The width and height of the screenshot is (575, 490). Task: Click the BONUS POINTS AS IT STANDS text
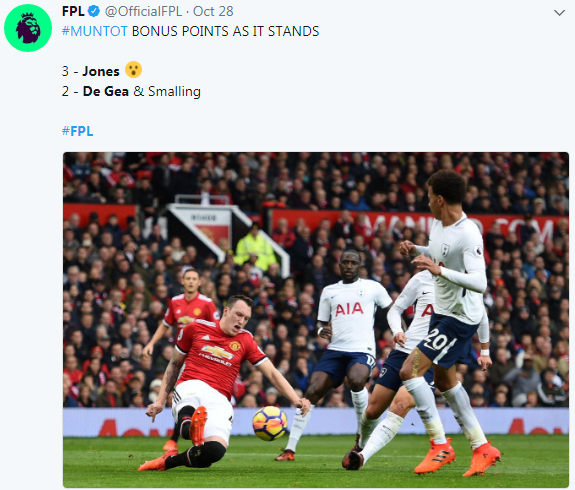[226, 31]
